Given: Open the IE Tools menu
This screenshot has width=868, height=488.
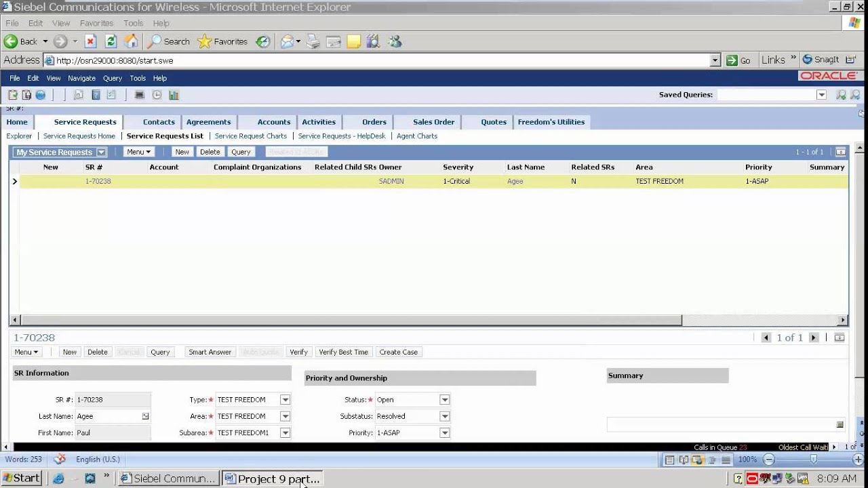Looking at the screenshot, I should pos(133,23).
